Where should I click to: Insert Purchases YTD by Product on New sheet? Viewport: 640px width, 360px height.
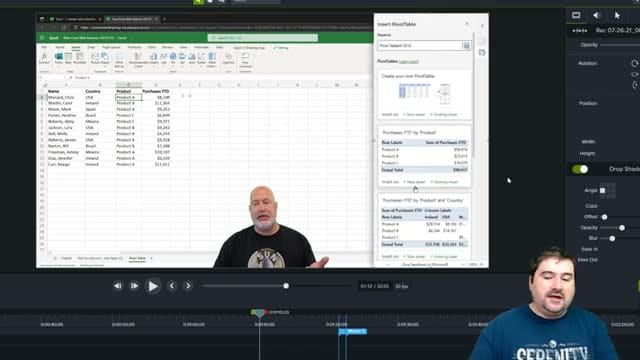click(x=414, y=182)
